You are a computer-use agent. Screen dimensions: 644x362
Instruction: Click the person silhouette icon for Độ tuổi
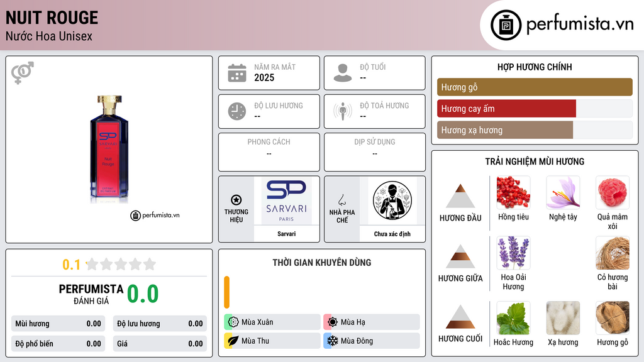tap(343, 73)
